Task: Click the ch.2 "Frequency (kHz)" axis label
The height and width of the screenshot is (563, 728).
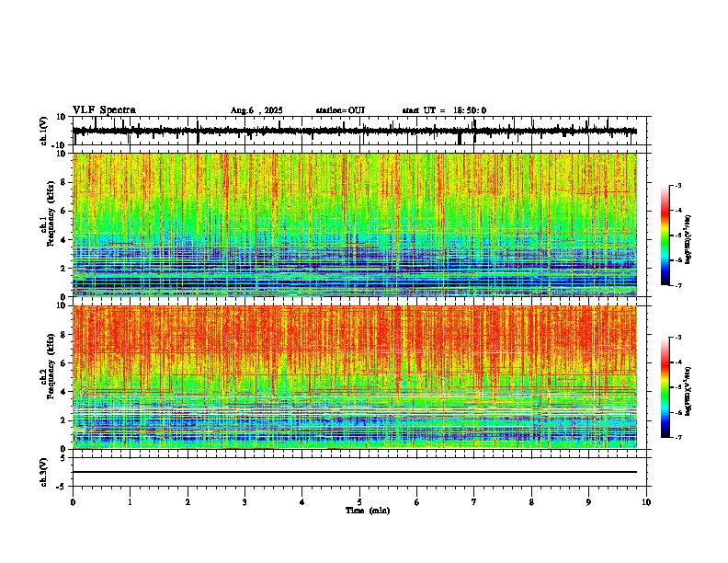Action: (x=51, y=366)
